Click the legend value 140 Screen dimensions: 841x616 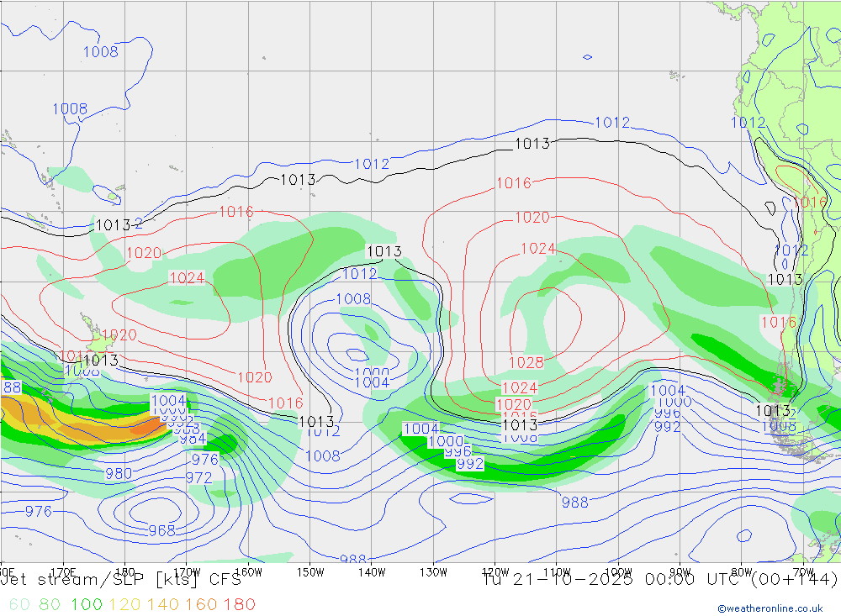tap(162, 605)
